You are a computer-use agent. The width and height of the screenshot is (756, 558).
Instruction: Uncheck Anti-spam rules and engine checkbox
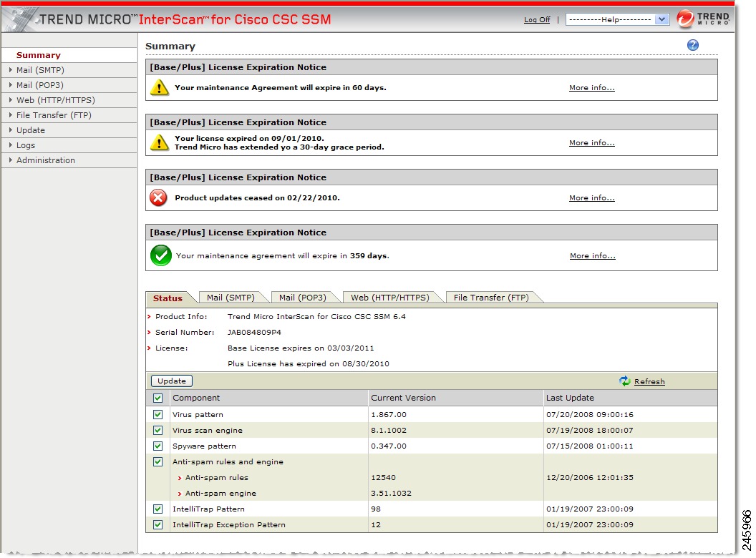(x=157, y=461)
